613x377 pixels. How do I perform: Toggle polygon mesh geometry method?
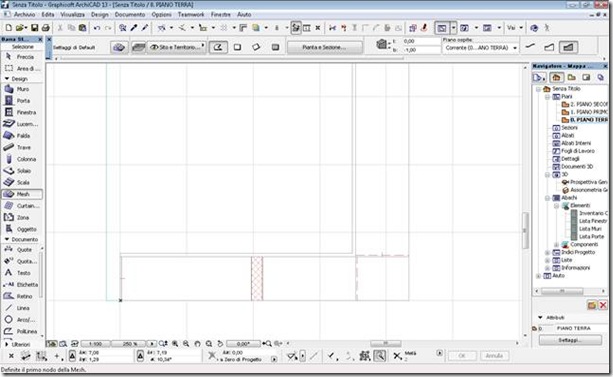[x=218, y=47]
